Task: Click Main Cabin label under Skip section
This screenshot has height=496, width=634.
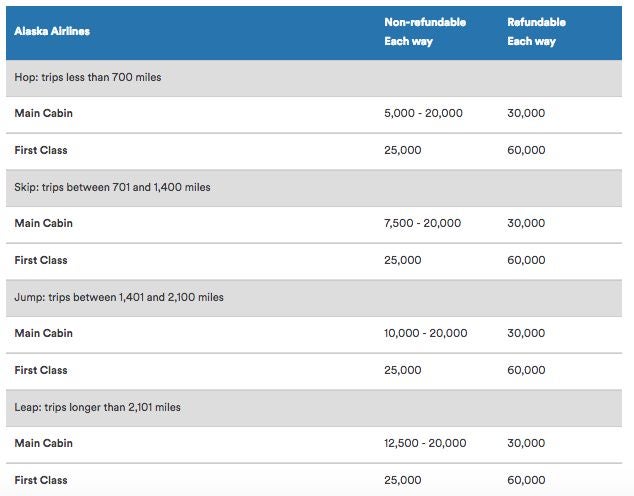Action: pos(44,223)
